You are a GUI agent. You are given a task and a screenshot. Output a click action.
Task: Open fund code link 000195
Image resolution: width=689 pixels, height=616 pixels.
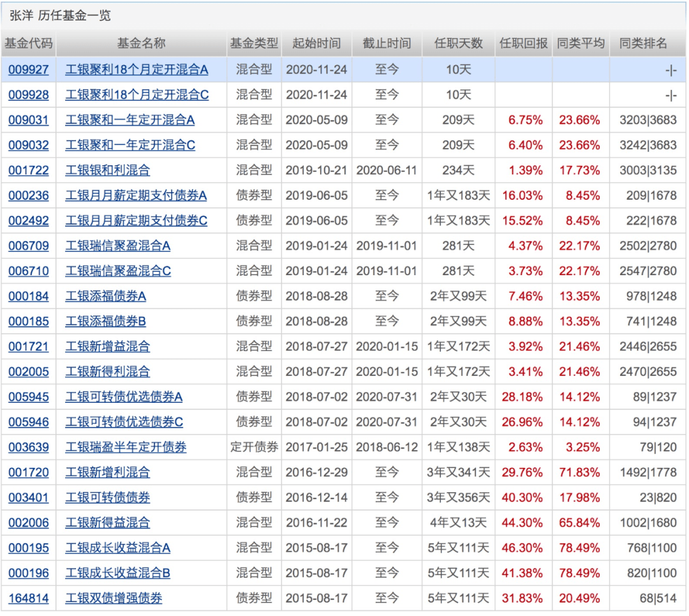click(x=29, y=548)
